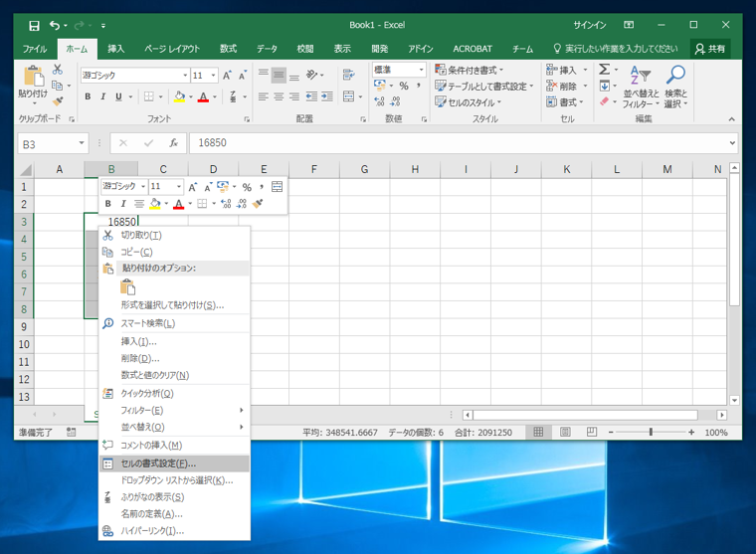
Task: Zoom in with the plus button
Action: (691, 432)
